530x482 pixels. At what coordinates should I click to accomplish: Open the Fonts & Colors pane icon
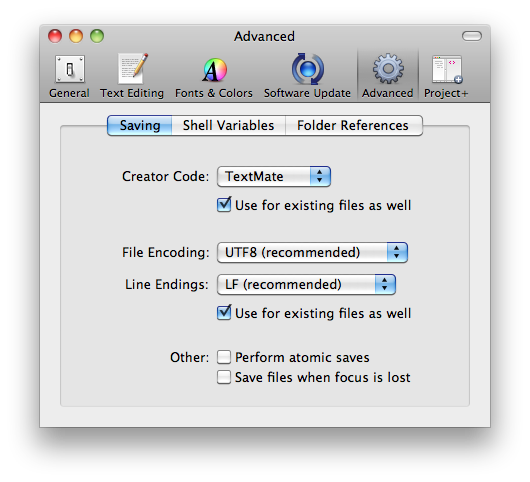[x=214, y=70]
